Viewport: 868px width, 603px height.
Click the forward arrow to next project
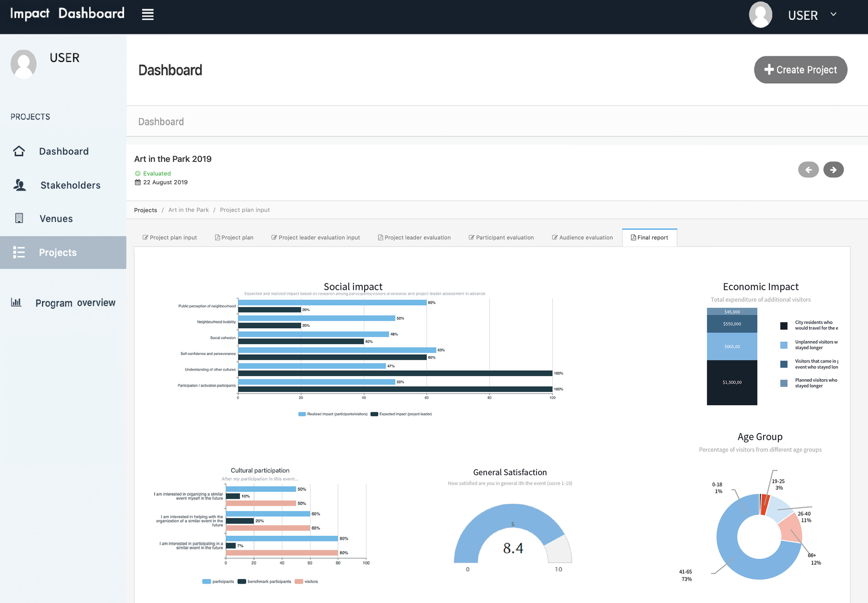pos(834,170)
